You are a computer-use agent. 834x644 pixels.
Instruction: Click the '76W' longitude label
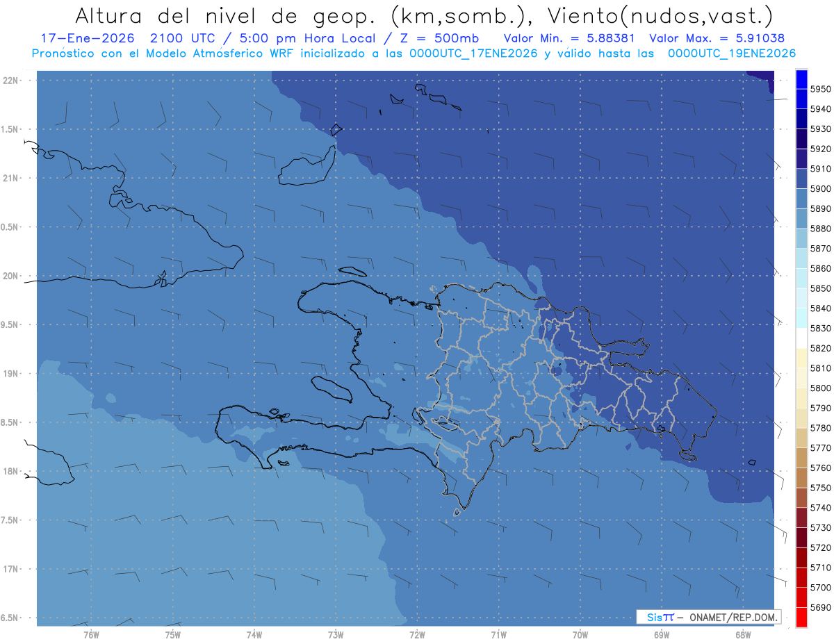(x=91, y=635)
